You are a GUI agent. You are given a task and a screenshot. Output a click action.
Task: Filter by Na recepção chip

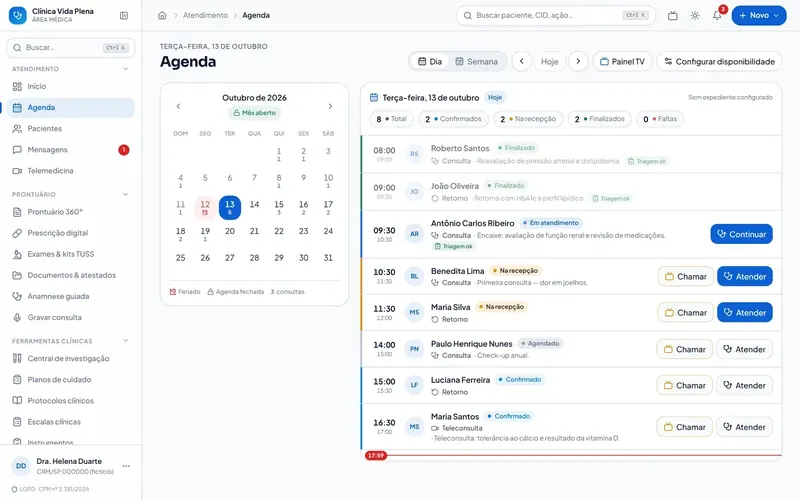pyautogui.click(x=528, y=119)
